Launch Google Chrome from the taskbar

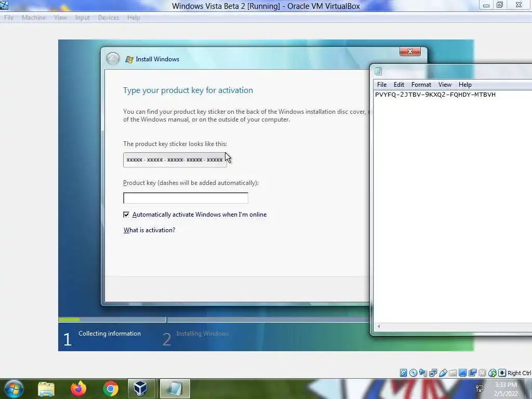point(111,389)
